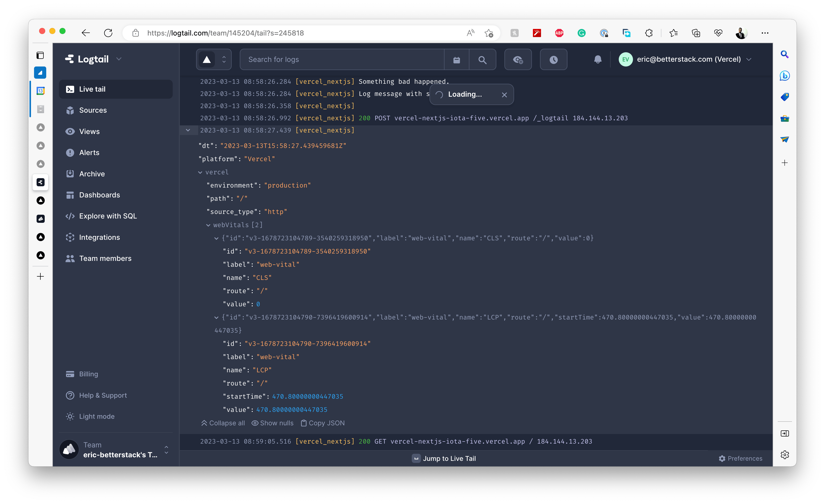Toggle Show nulls

coord(273,423)
